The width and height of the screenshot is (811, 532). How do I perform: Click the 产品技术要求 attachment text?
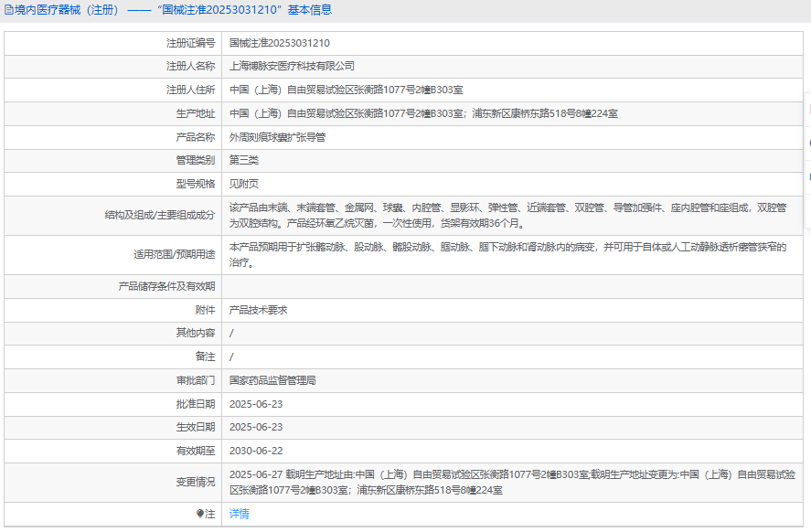[x=258, y=310]
